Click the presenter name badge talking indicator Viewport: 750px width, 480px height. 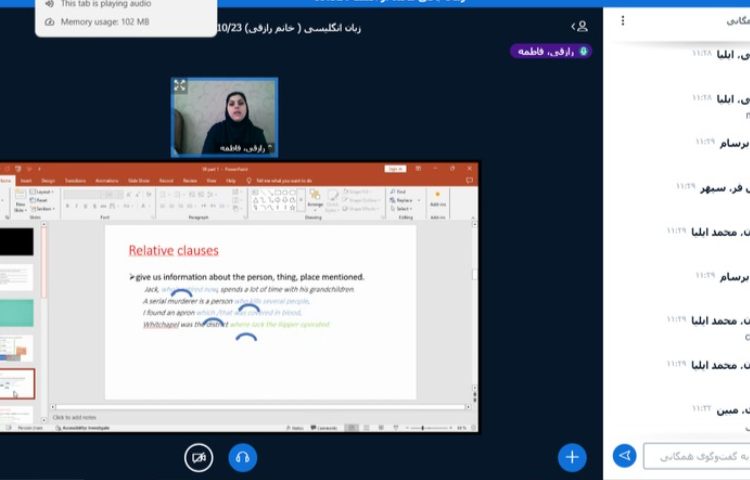coord(551,51)
